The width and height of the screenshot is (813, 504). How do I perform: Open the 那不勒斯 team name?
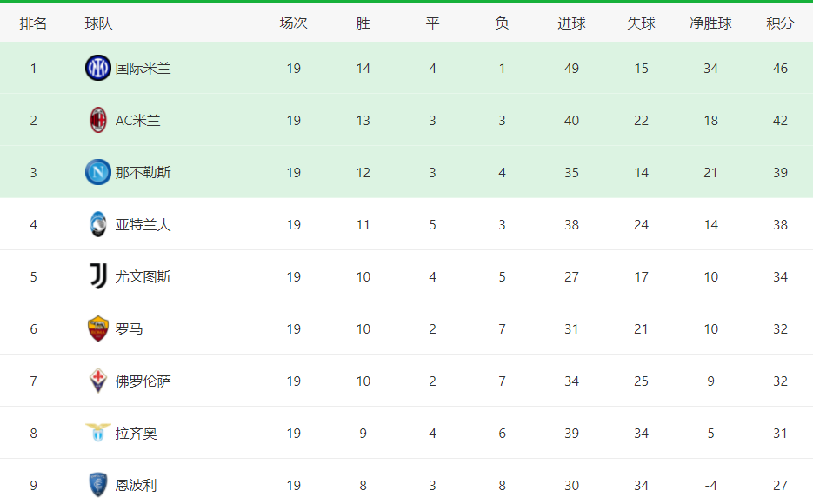click(x=143, y=172)
